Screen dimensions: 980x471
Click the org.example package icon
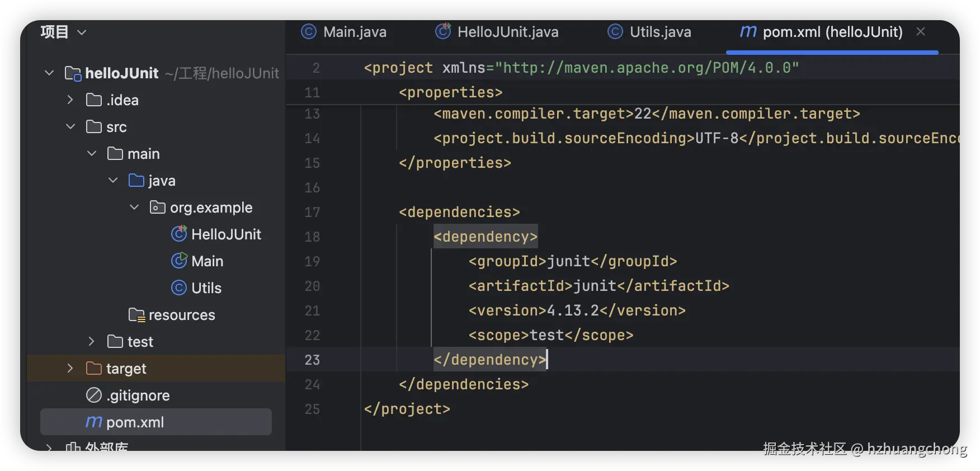[158, 208]
